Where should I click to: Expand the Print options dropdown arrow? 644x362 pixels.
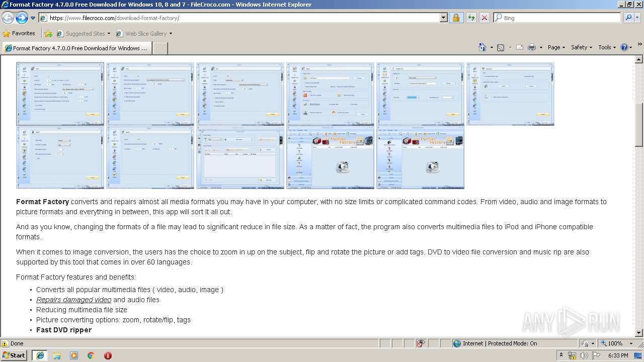point(541,47)
